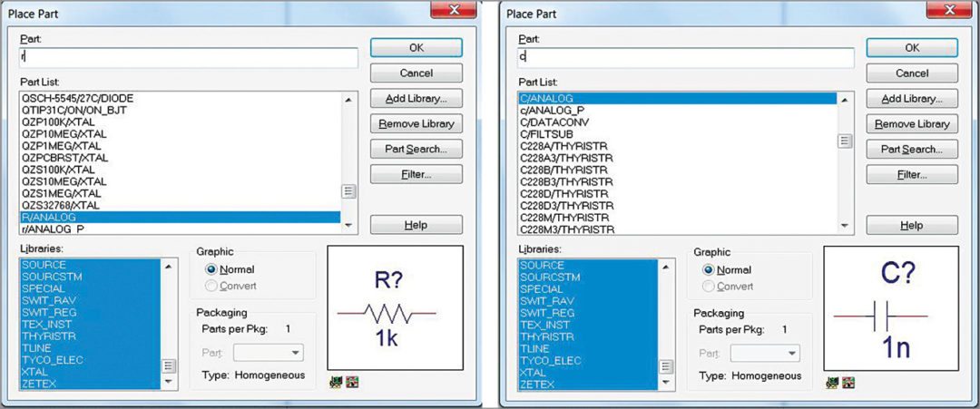This screenshot has height=409, width=980.
Task: Open Filter in right dialog
Action: click(911, 173)
